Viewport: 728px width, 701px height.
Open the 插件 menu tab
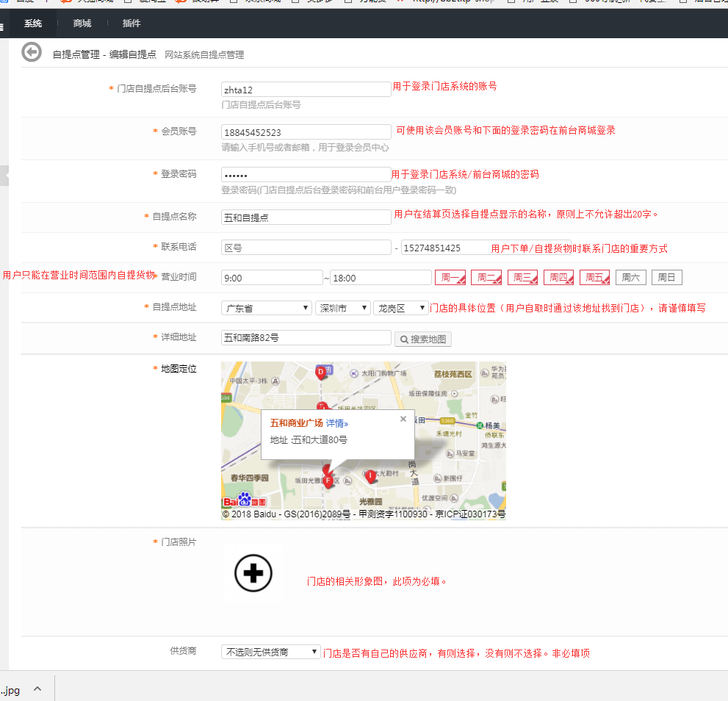click(x=131, y=24)
